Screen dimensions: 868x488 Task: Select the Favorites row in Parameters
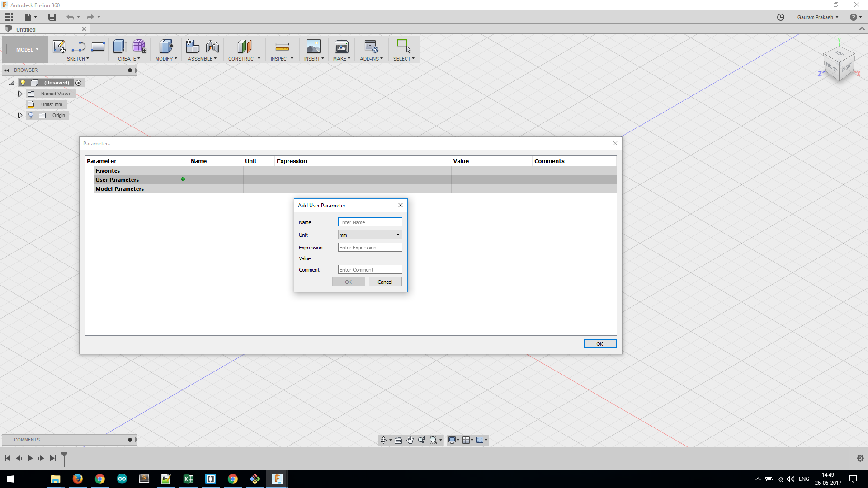coord(355,171)
